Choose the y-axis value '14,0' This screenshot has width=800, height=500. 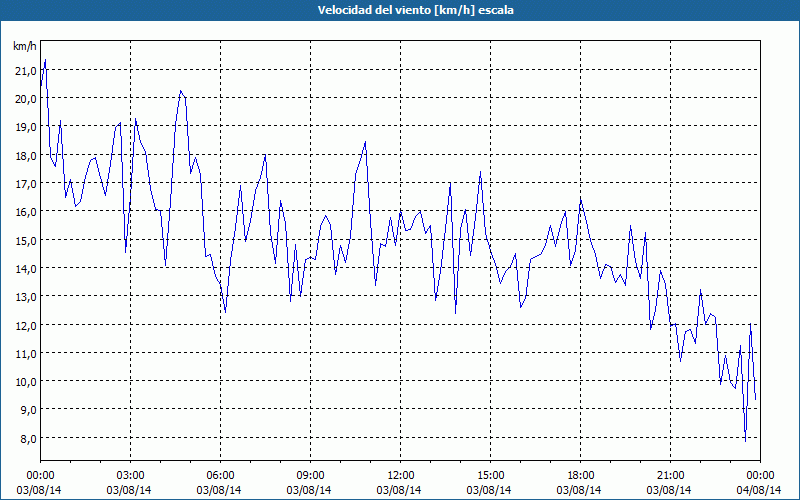[x=26, y=268]
